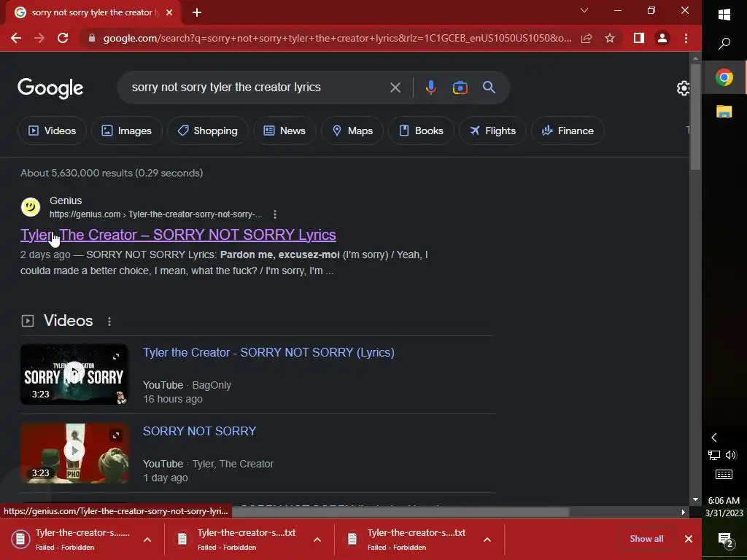
Task: Search by image with camera icon
Action: (x=460, y=87)
